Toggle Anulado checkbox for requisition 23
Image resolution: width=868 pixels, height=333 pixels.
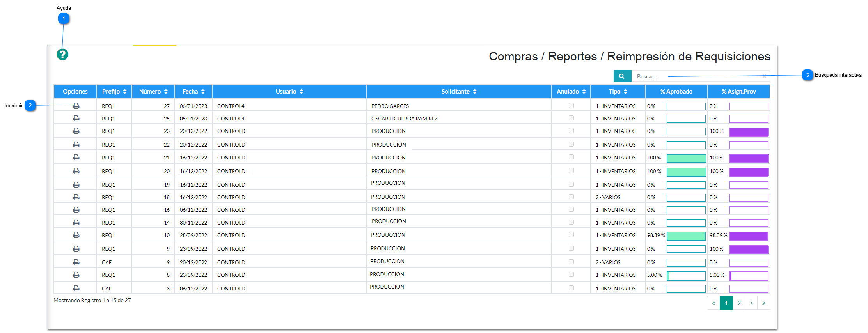[x=571, y=131]
